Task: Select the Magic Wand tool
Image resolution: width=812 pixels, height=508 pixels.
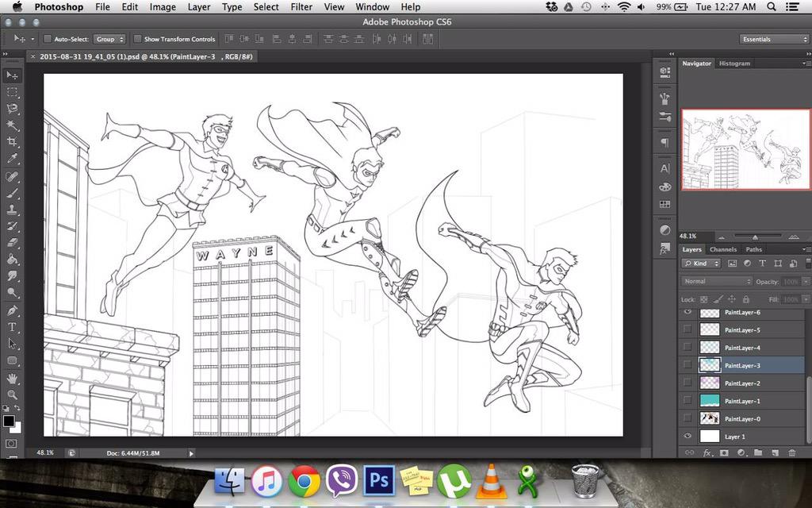Action: (12, 125)
